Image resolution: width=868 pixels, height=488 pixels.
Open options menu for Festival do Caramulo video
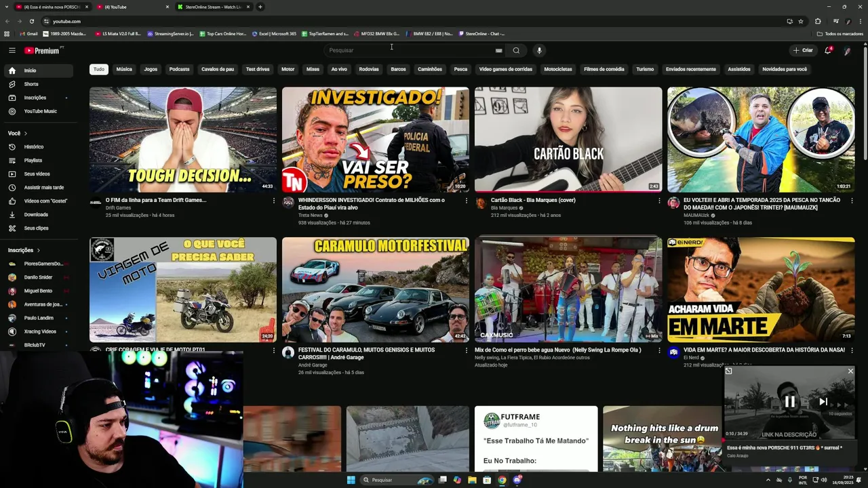[467, 350]
